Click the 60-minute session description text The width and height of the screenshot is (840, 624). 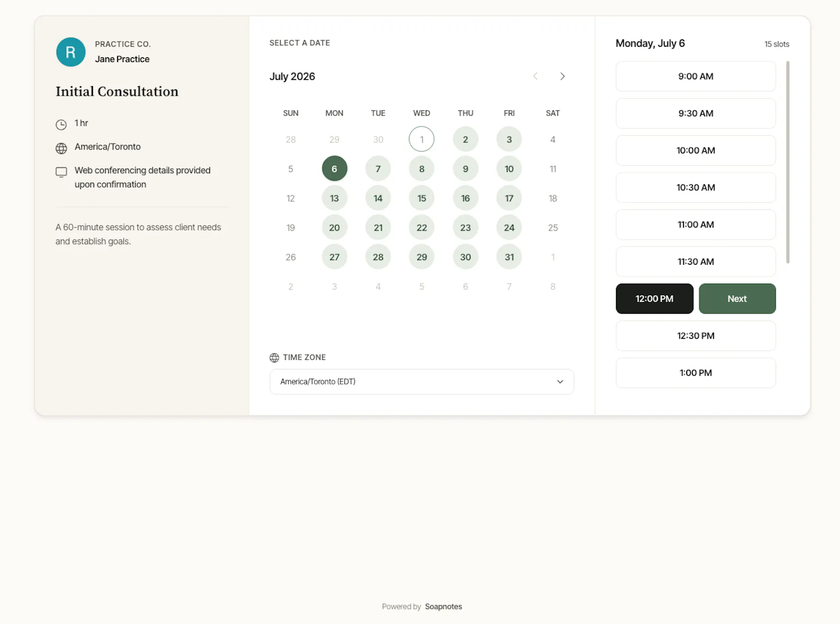(x=138, y=234)
